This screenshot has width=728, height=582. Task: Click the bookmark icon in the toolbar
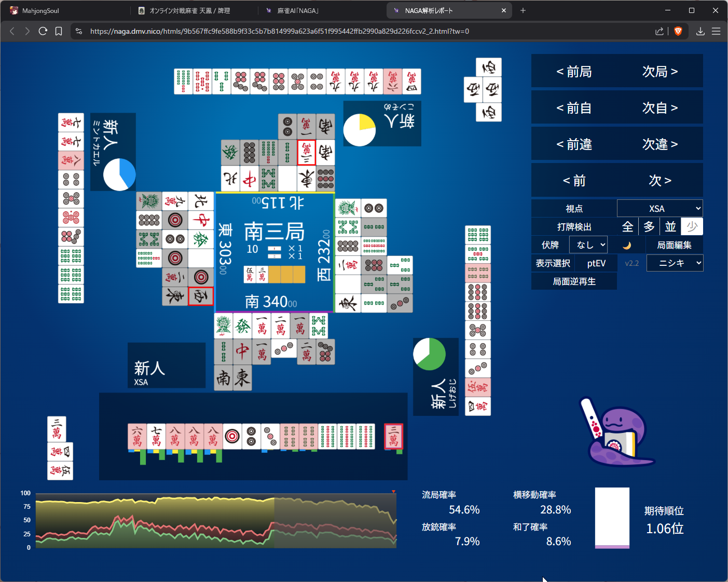click(59, 31)
